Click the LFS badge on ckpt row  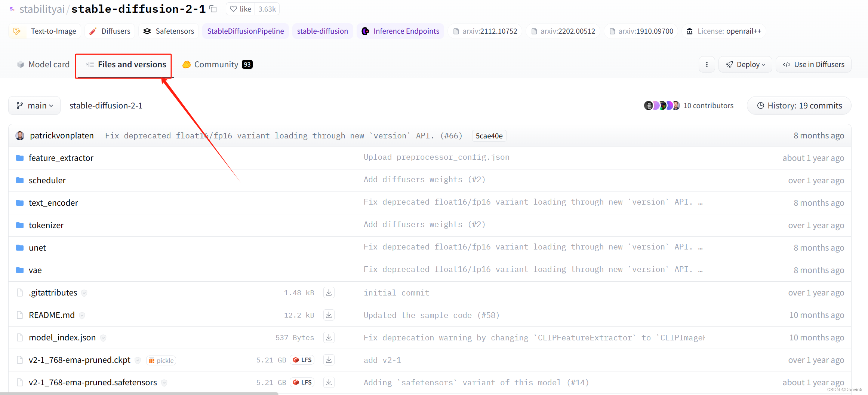(302, 360)
